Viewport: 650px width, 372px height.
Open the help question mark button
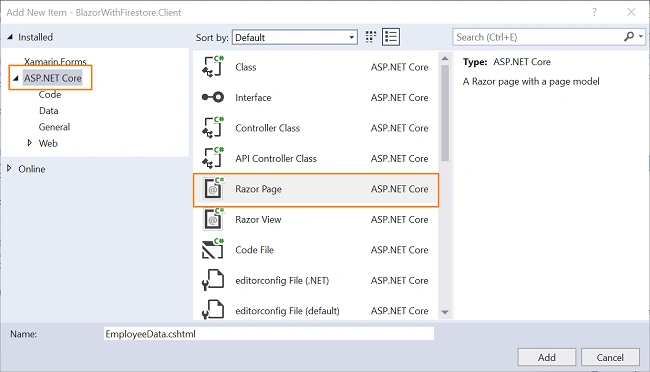[594, 12]
